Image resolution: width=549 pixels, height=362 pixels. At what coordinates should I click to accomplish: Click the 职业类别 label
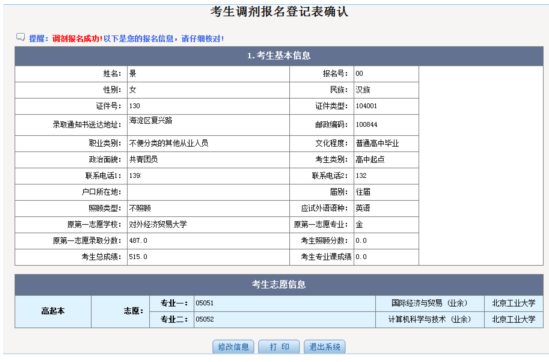coord(105,143)
